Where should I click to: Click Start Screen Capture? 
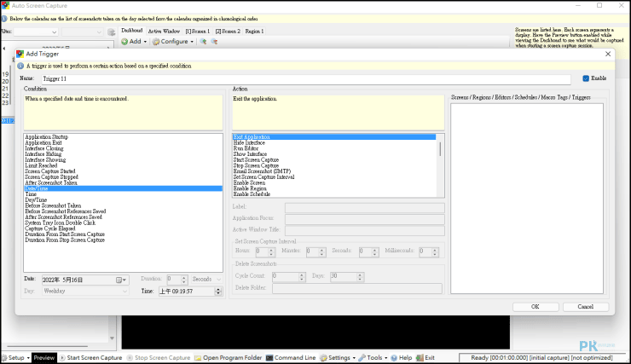point(90,357)
